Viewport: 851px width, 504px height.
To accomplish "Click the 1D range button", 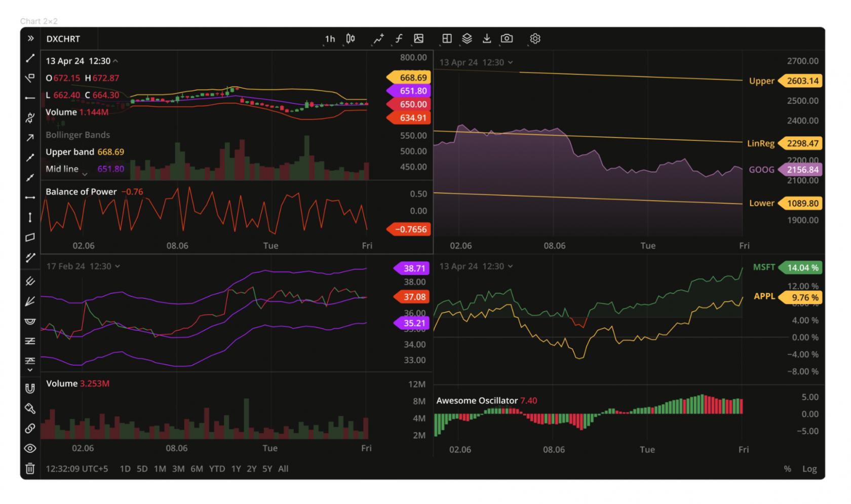I will point(125,469).
